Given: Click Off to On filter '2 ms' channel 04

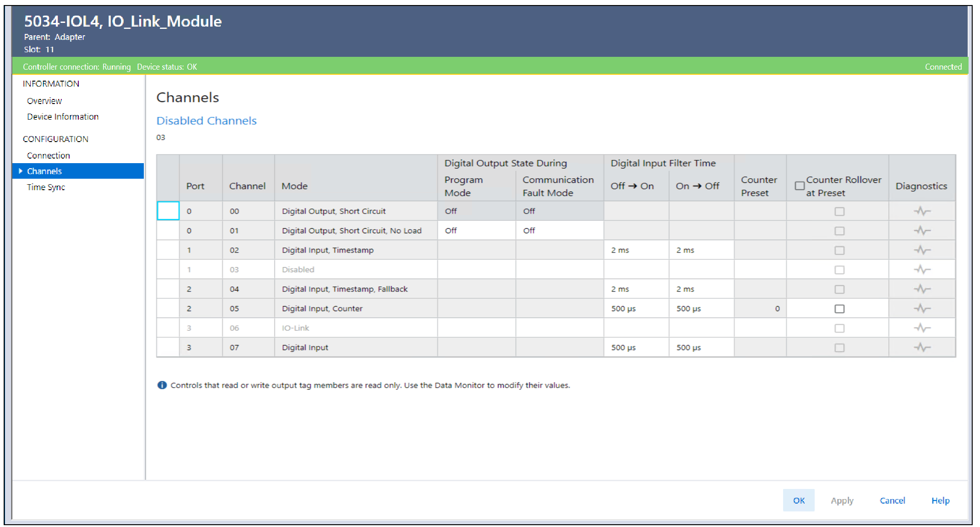Looking at the screenshot, I should point(636,289).
